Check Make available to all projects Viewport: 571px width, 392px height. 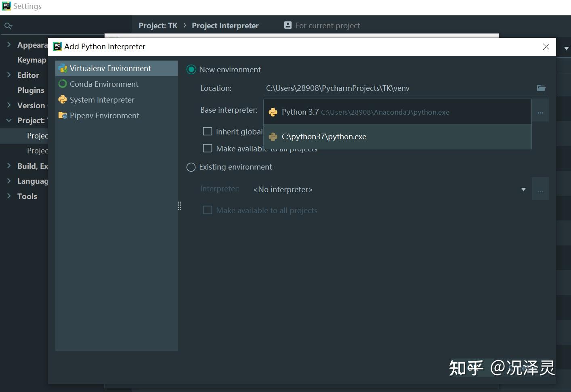click(x=208, y=148)
